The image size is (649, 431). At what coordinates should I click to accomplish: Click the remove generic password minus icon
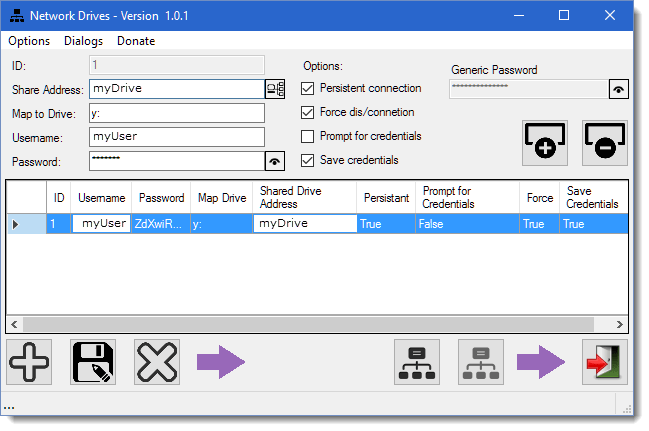(606, 144)
